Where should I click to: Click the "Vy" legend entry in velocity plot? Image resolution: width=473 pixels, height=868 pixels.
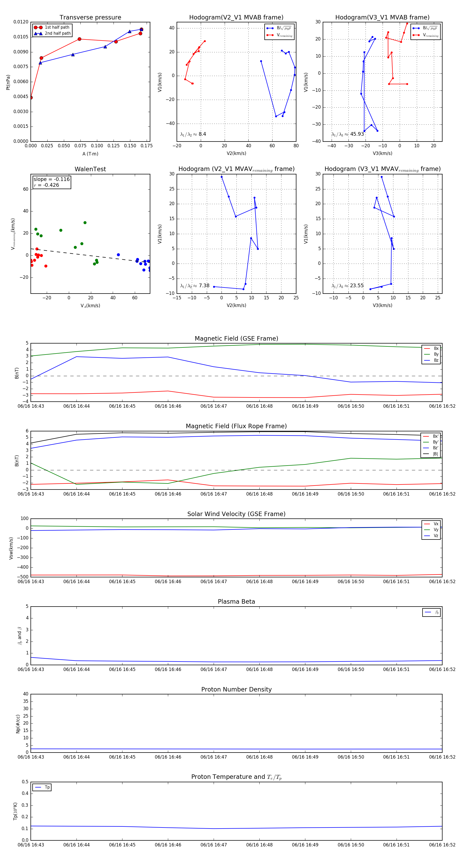pyautogui.click(x=431, y=530)
